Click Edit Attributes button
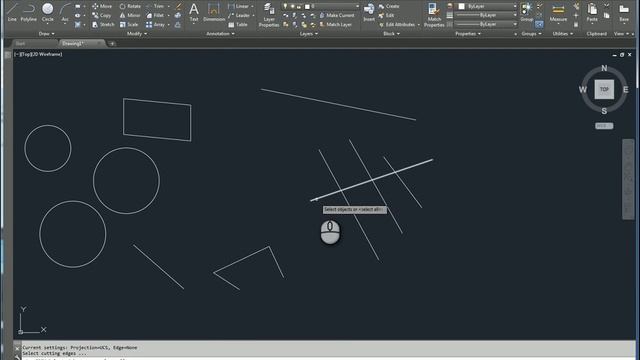The width and height of the screenshot is (640, 360). [x=397, y=24]
